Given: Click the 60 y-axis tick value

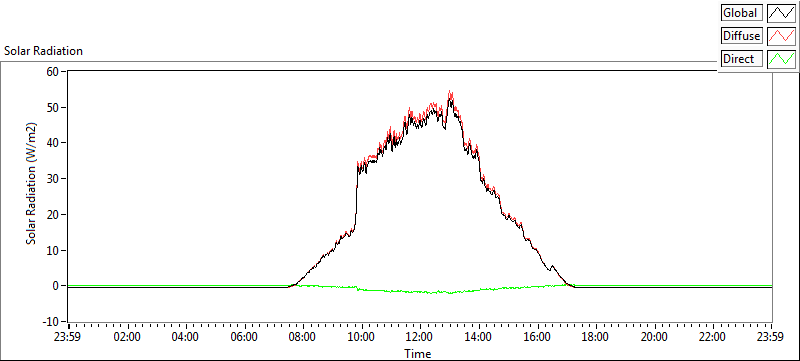Looking at the screenshot, I should (x=54, y=71).
